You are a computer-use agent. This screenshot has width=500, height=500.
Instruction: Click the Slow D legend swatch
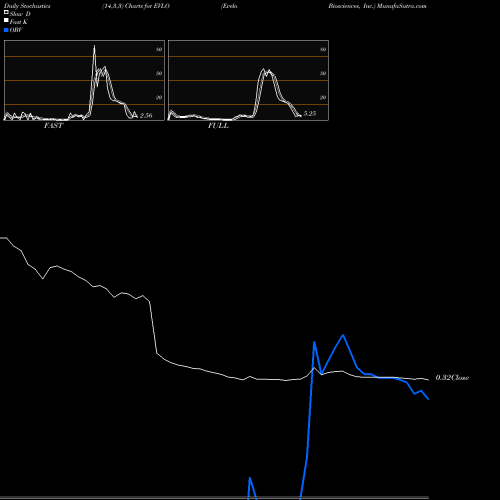(6, 12)
